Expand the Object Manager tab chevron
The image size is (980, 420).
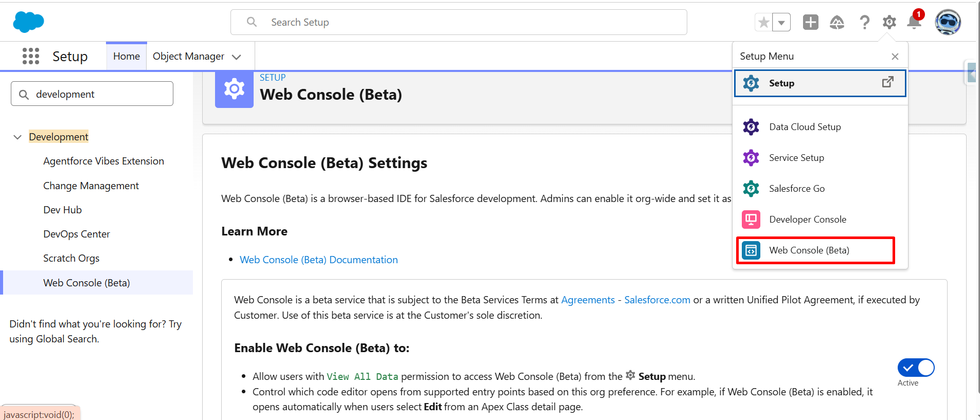click(237, 57)
